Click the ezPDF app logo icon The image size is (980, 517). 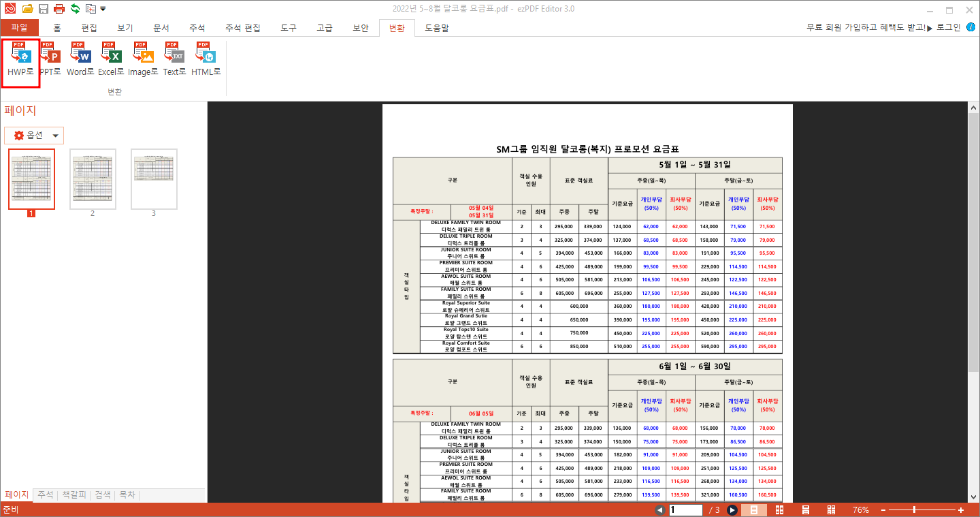10,9
